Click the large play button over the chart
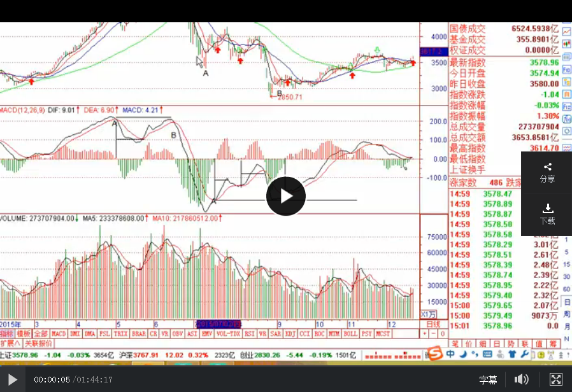Image resolution: width=572 pixels, height=392 pixels. (x=285, y=196)
